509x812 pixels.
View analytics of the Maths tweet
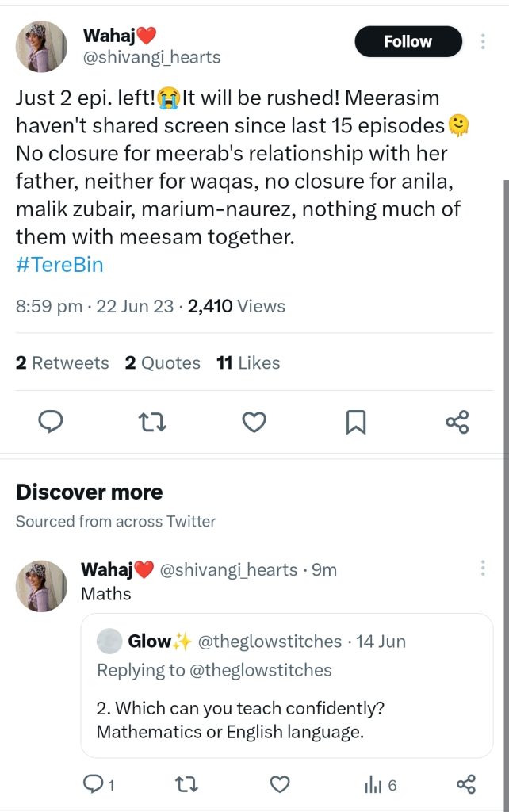pyautogui.click(x=379, y=784)
